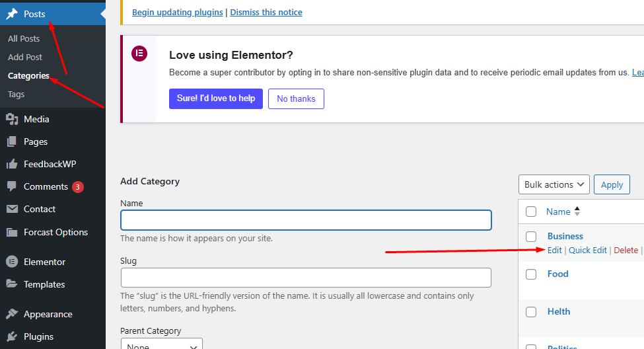Click Quick Edit under Business

click(x=587, y=250)
